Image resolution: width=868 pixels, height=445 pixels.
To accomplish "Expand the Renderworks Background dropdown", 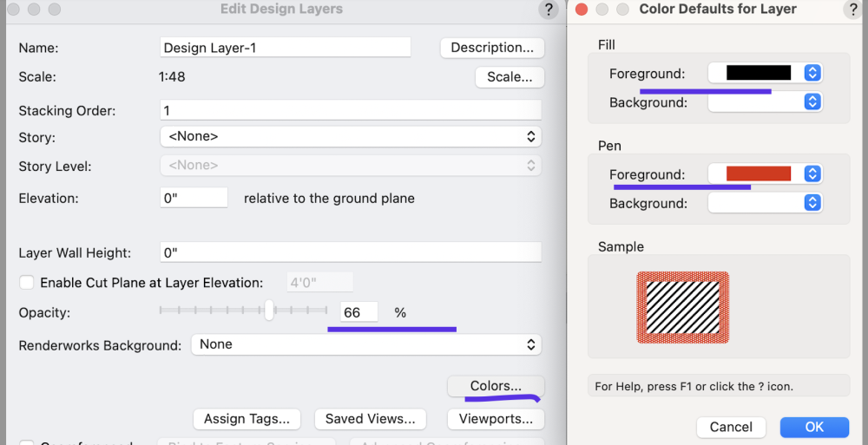I will [365, 344].
